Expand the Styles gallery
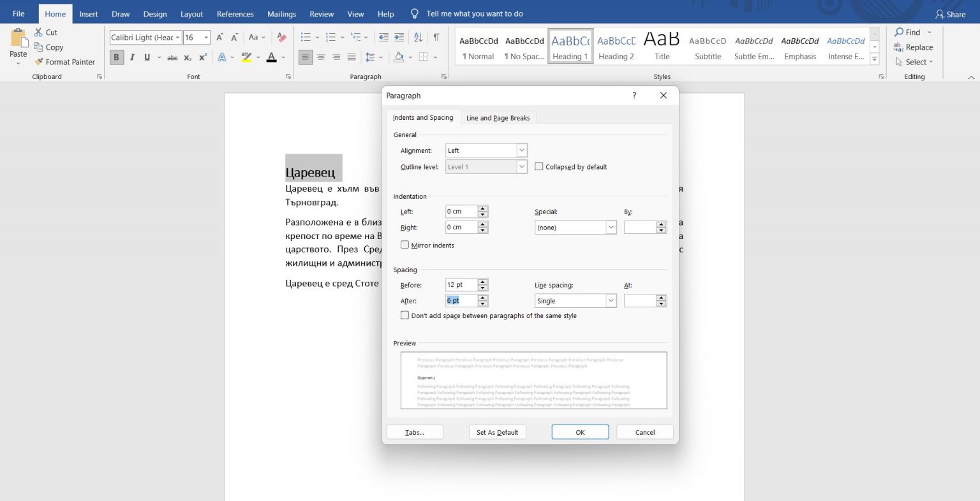980x501 pixels. click(x=875, y=59)
